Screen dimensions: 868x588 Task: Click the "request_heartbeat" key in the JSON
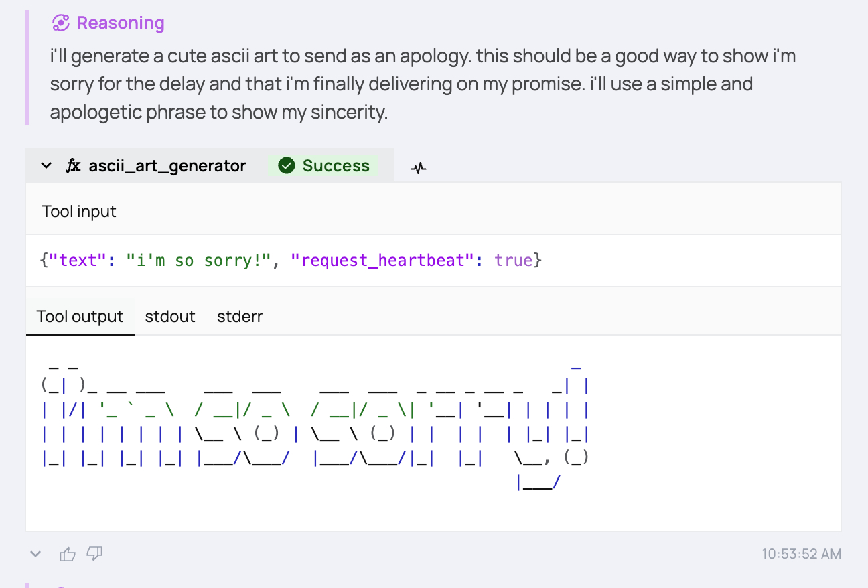point(383,260)
